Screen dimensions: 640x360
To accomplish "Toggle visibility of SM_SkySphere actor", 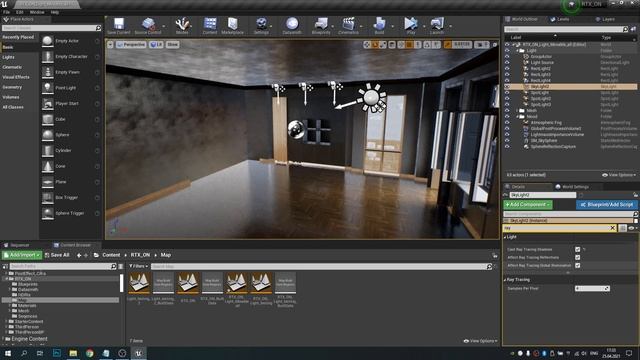I will (x=507, y=140).
